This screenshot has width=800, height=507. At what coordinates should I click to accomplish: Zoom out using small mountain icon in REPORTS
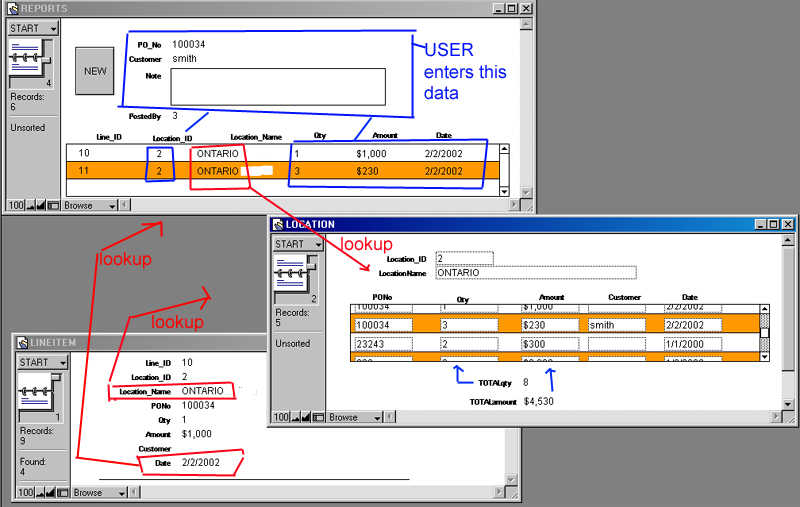coord(31,205)
